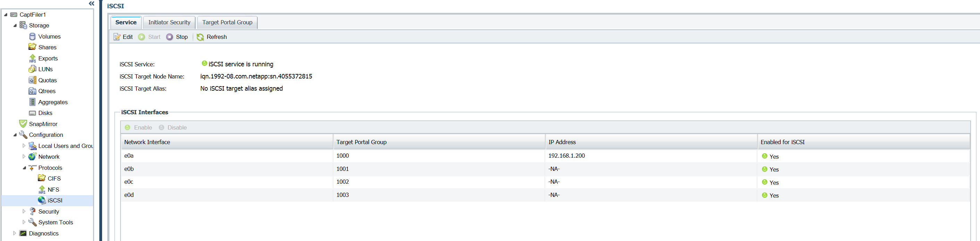Open Quotas via its icon
The height and width of the screenshot is (241, 980).
pyautogui.click(x=32, y=80)
